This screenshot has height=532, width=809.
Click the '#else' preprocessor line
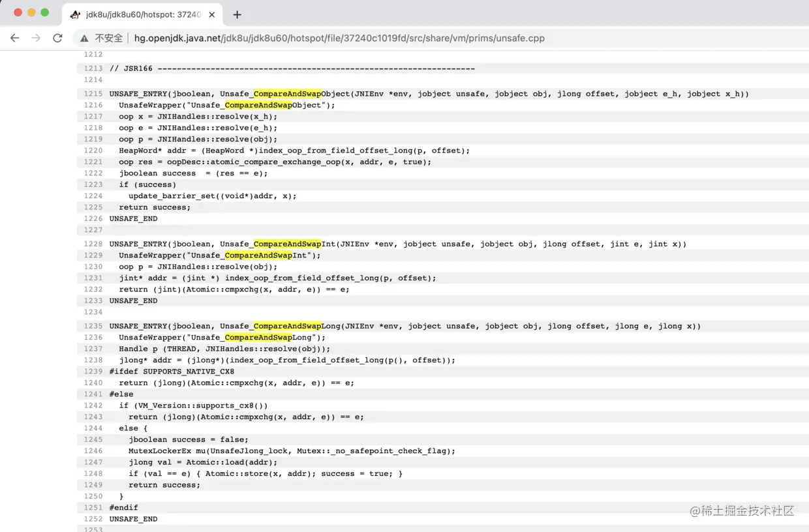121,394
